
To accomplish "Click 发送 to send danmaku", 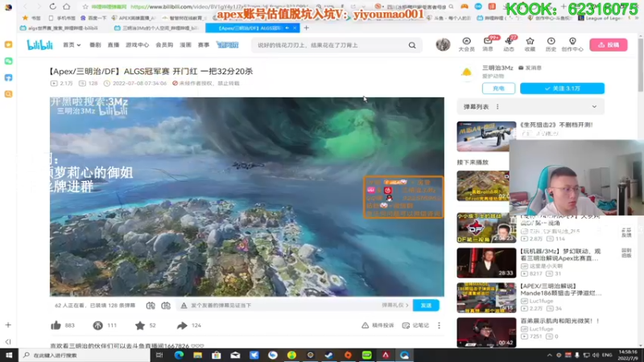I will tap(426, 306).
